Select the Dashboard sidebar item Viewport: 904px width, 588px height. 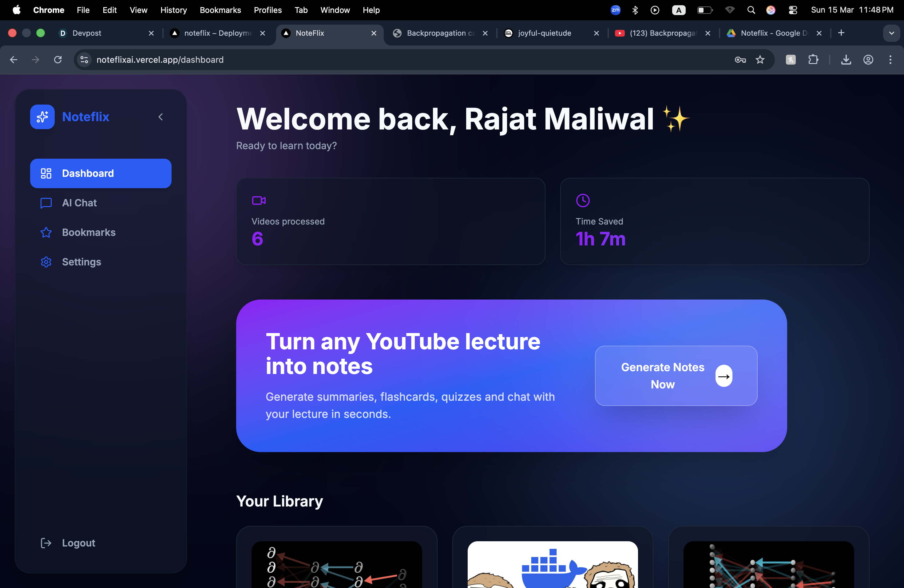pos(101,173)
